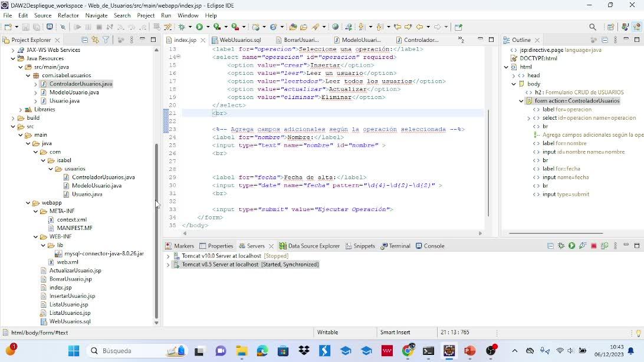
Task: Switch to the WebUsuarios.sql editor tab
Action: click(240, 40)
